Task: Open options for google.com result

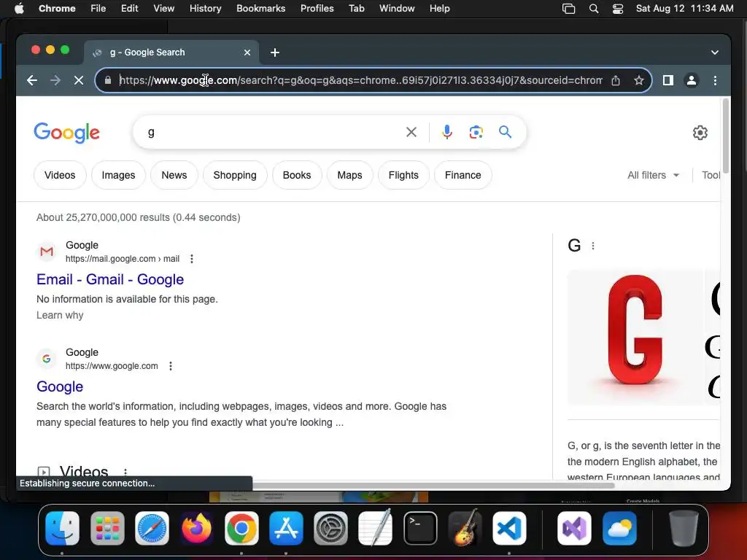Action: click(x=171, y=366)
